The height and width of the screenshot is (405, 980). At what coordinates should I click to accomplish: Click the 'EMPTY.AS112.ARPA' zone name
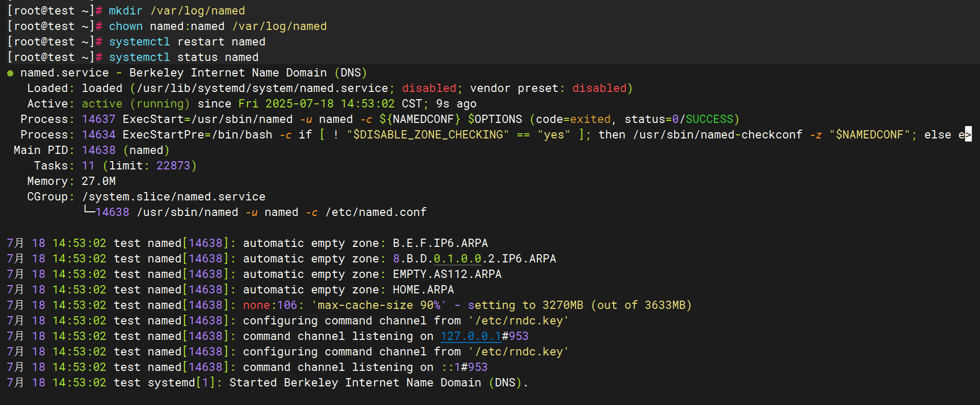click(447, 274)
